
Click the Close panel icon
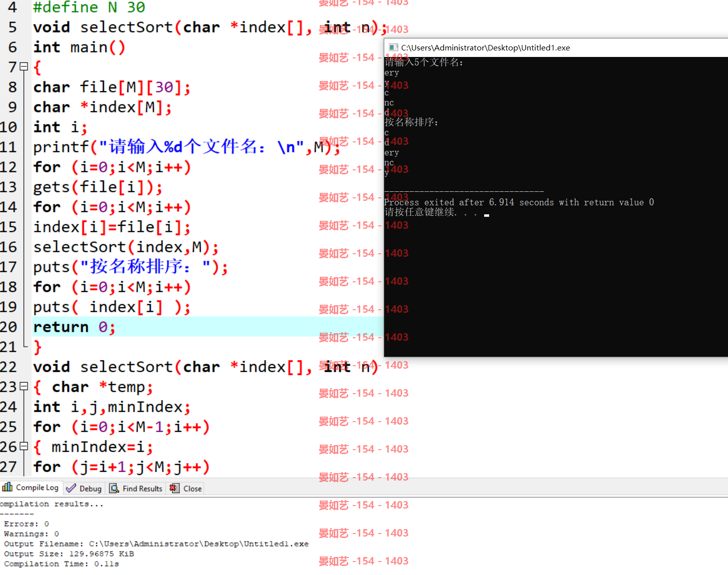pos(174,489)
